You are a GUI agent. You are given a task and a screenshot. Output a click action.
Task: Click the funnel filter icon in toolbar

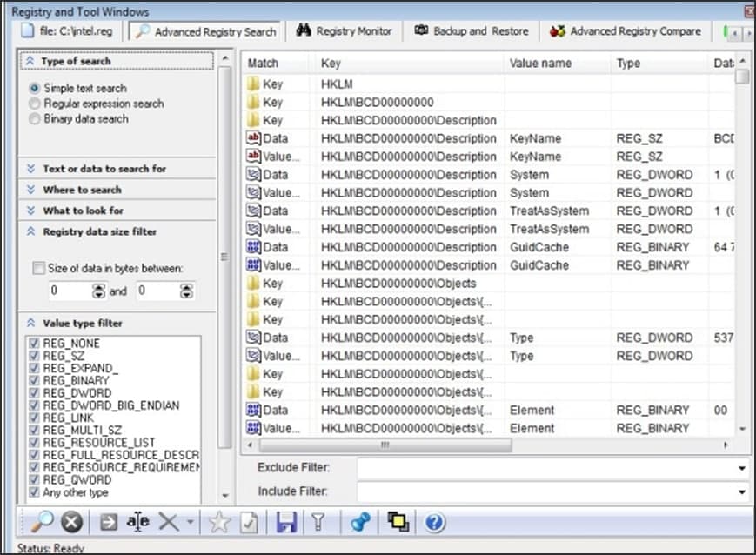(318, 522)
